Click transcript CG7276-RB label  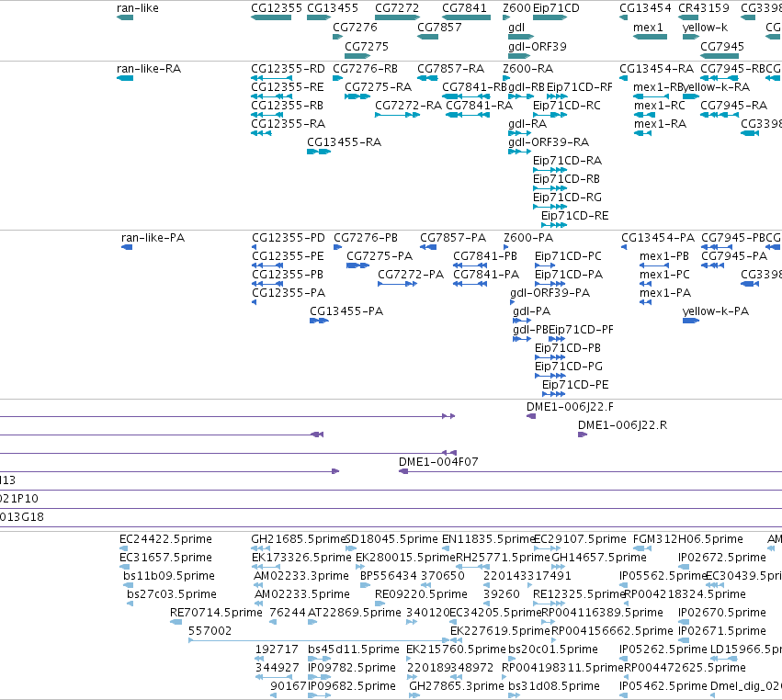click(365, 69)
